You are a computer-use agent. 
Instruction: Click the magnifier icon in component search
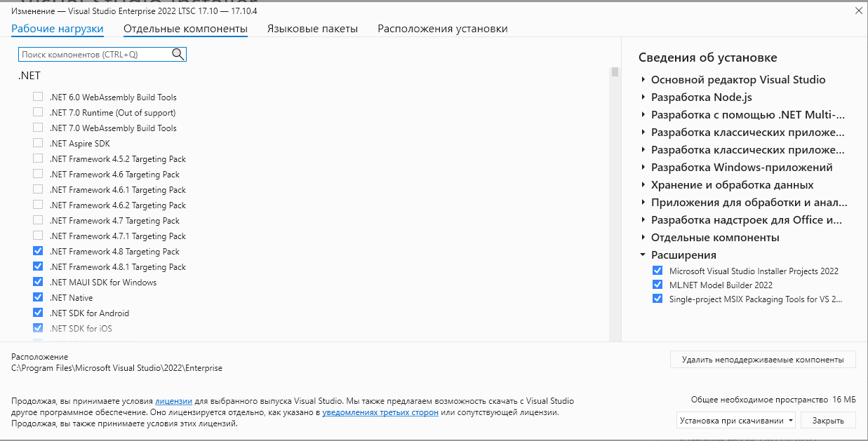click(x=178, y=54)
